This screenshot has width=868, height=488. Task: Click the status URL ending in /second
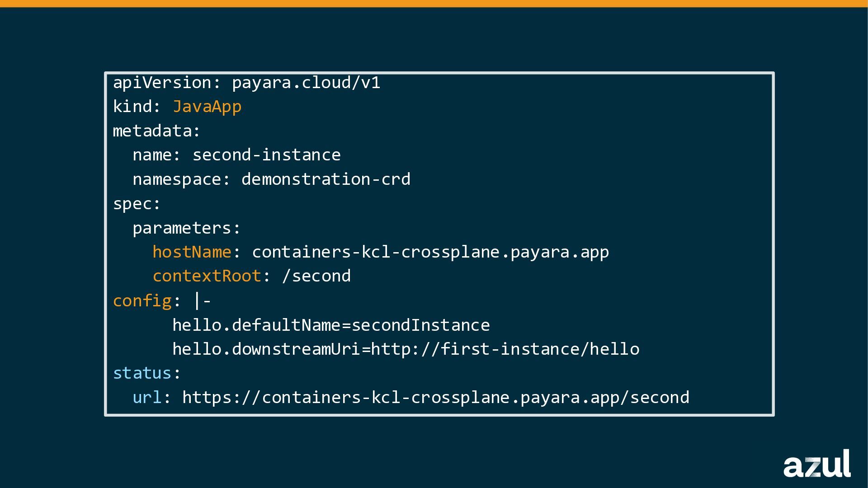pyautogui.click(x=435, y=398)
